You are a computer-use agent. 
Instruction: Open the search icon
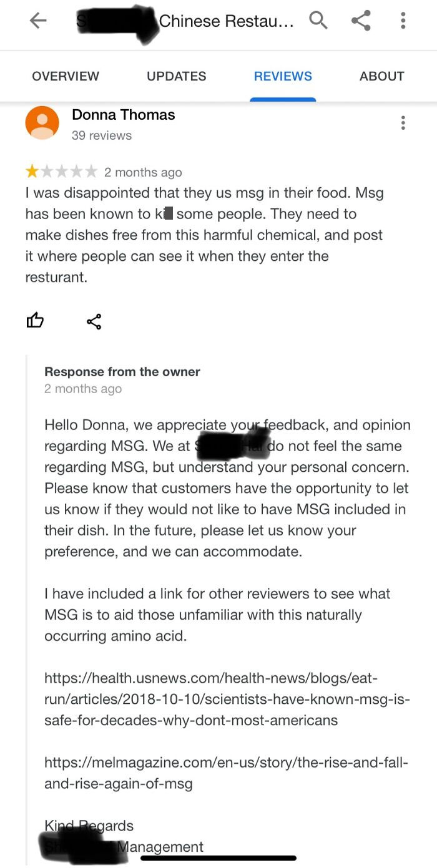click(x=318, y=21)
